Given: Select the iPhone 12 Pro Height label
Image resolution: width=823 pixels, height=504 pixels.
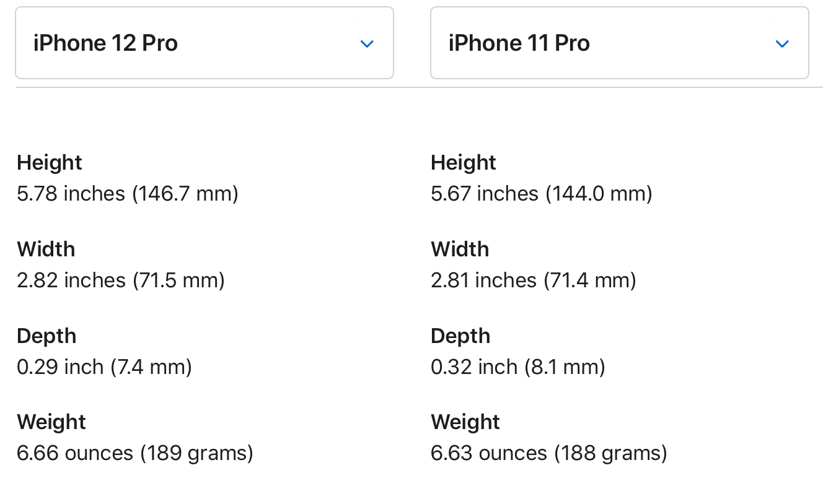Looking at the screenshot, I should click(x=50, y=162).
